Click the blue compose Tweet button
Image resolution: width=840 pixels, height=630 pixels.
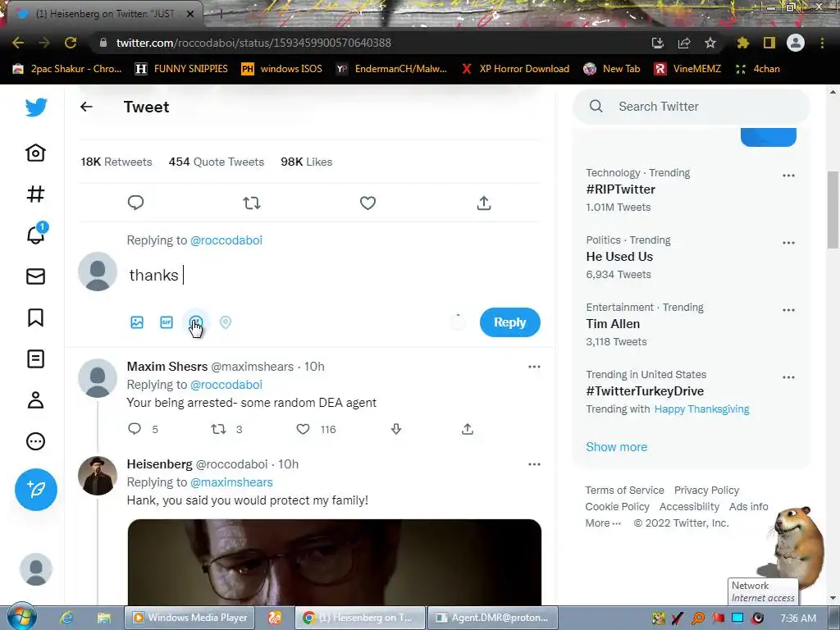[36, 490]
